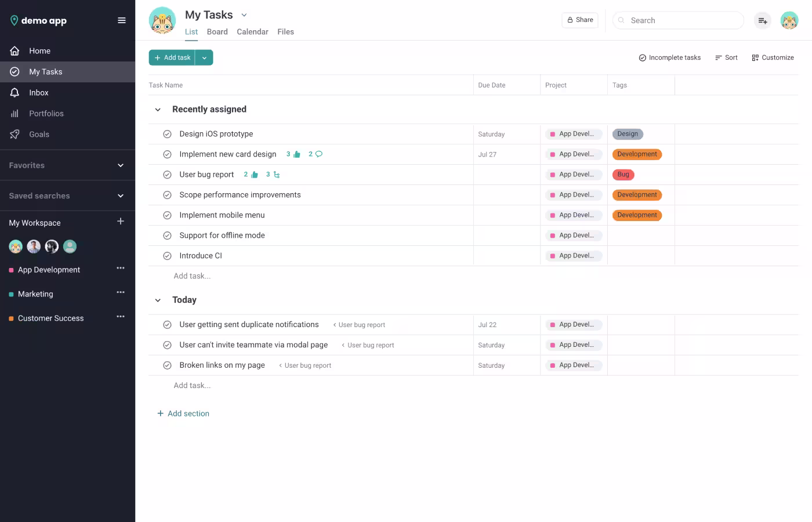Collapse Recently assigned section
The image size is (812, 522).
click(158, 110)
